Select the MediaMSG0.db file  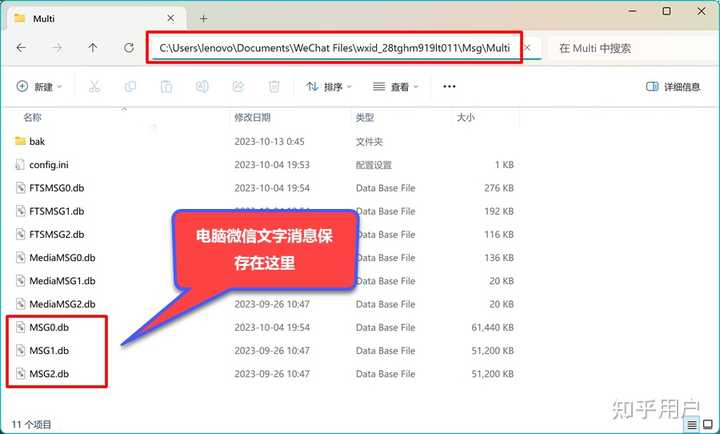pos(62,258)
